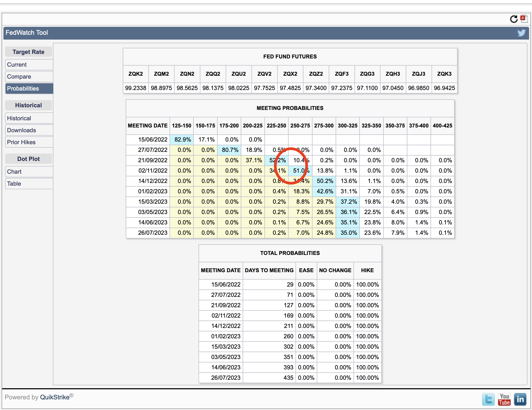The height and width of the screenshot is (410, 532).
Task: Click the Twitter bird in FedWatch header
Action: tap(521, 33)
